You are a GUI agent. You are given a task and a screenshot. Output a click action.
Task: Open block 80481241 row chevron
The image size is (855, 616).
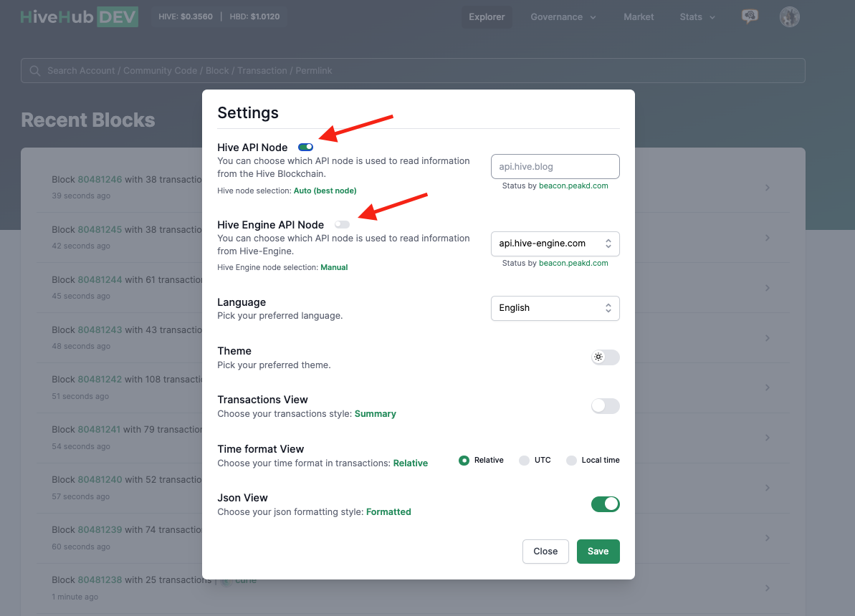coord(768,438)
